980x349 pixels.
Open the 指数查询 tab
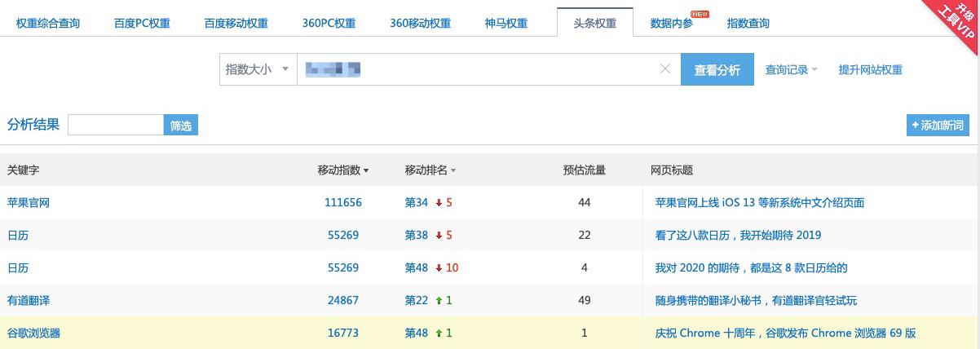pyautogui.click(x=748, y=23)
